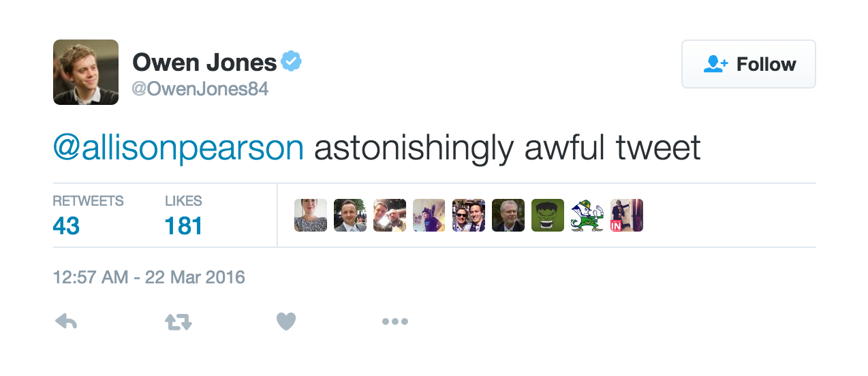Click the green Hulk face avatar

pos(548,215)
